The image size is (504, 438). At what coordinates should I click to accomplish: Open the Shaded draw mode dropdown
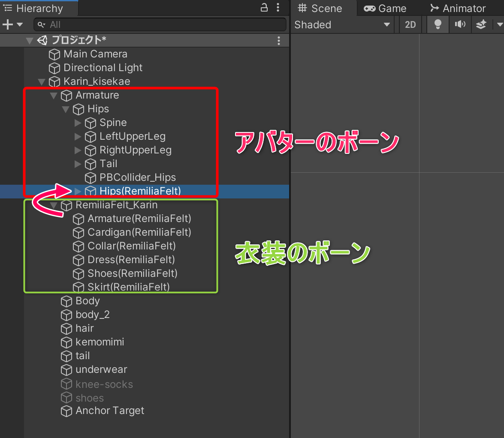point(343,25)
